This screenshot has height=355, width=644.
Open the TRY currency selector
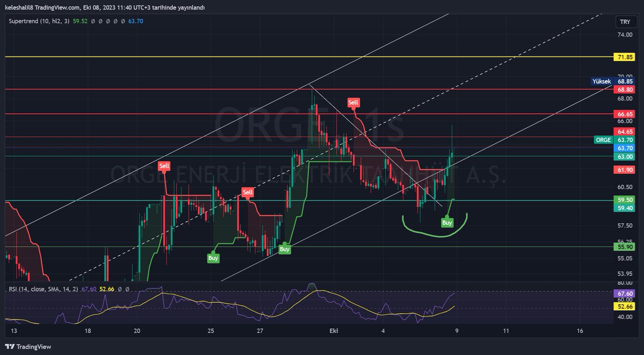tap(625, 22)
